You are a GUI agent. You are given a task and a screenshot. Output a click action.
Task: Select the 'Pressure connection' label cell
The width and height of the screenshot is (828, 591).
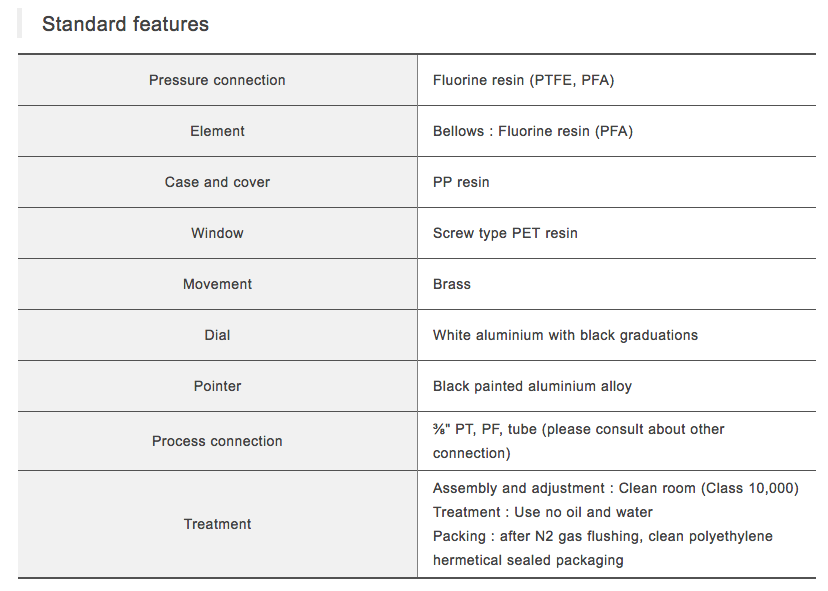(x=217, y=80)
